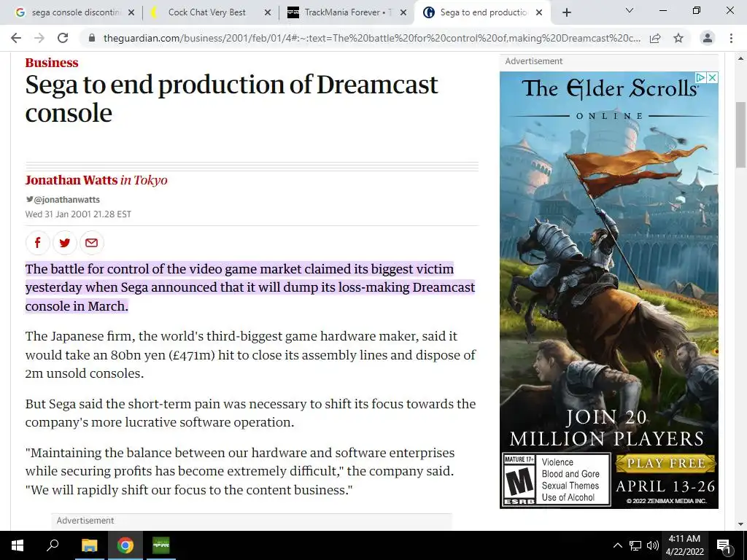Close the Sega to end production tab
Viewport: 747px width, 560px height.
[539, 12]
